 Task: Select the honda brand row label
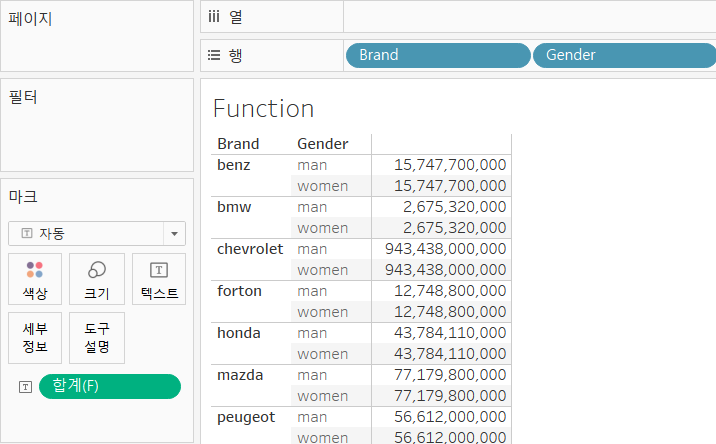[238, 333]
